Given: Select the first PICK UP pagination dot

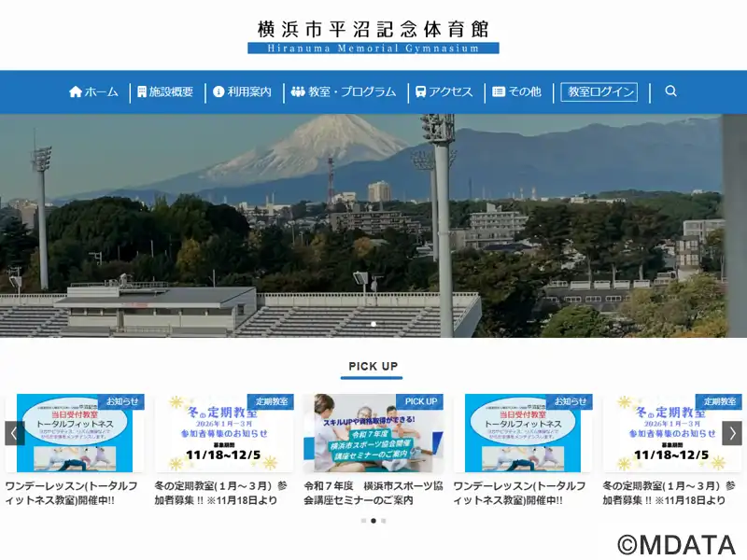Looking at the screenshot, I should [363, 521].
